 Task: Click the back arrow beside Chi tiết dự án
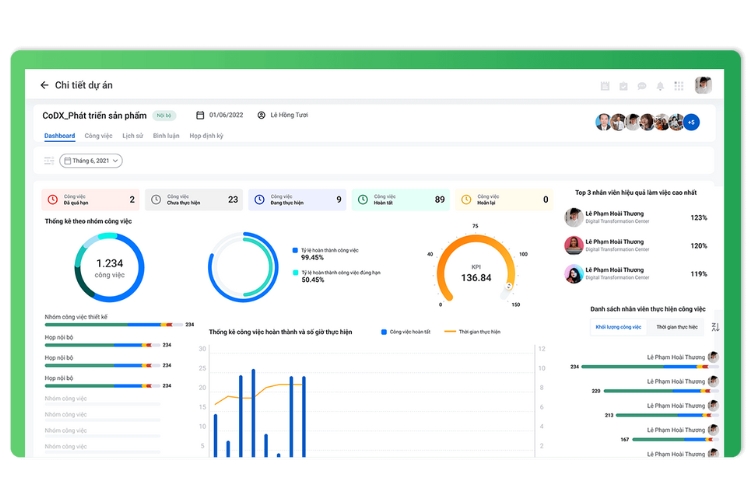point(44,86)
